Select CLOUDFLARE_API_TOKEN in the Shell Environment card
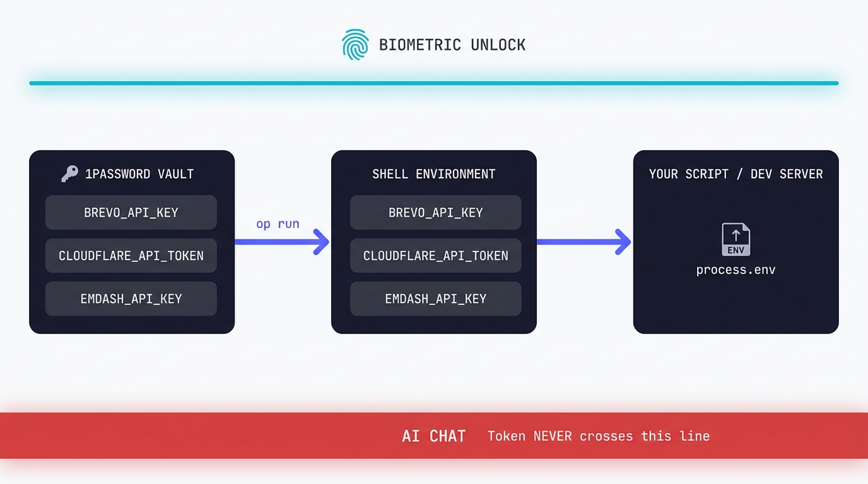 coord(436,255)
